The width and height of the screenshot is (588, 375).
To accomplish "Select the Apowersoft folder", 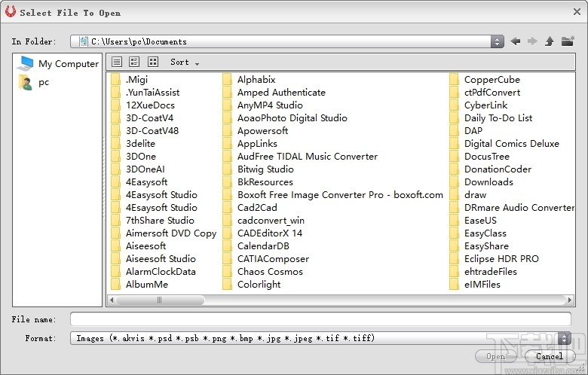I will coord(256,131).
